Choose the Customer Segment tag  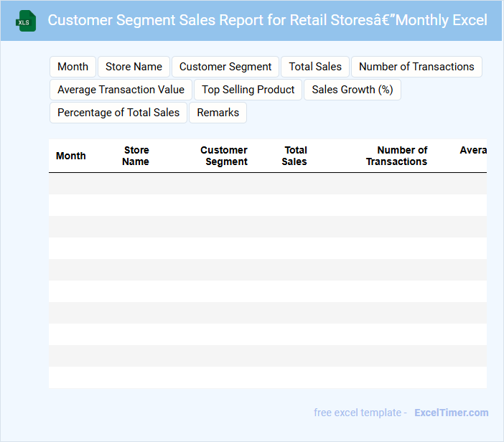tap(225, 67)
